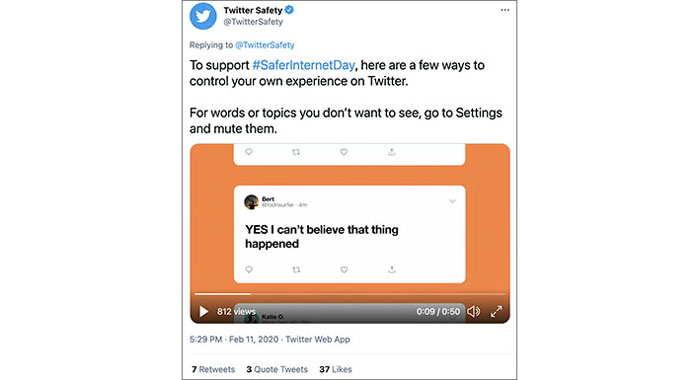Expand the chevron menu on Bert's tweet

452,201
